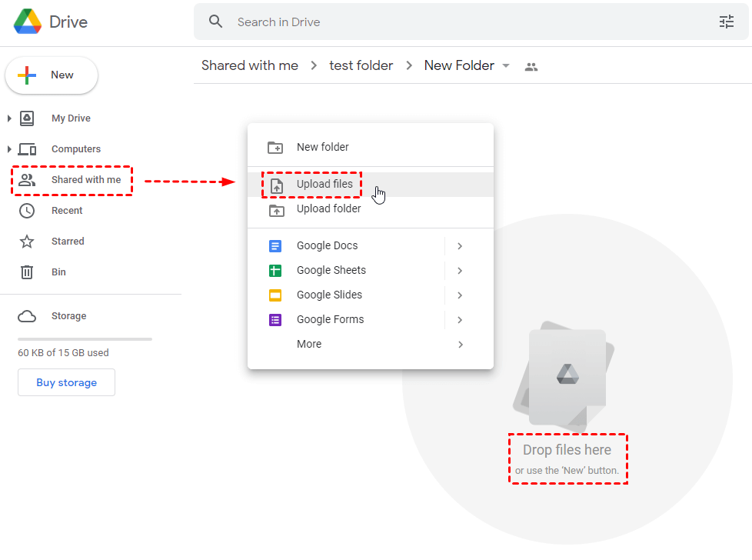Click the purple Google Forms icon
The height and width of the screenshot is (560, 752).
tap(275, 319)
